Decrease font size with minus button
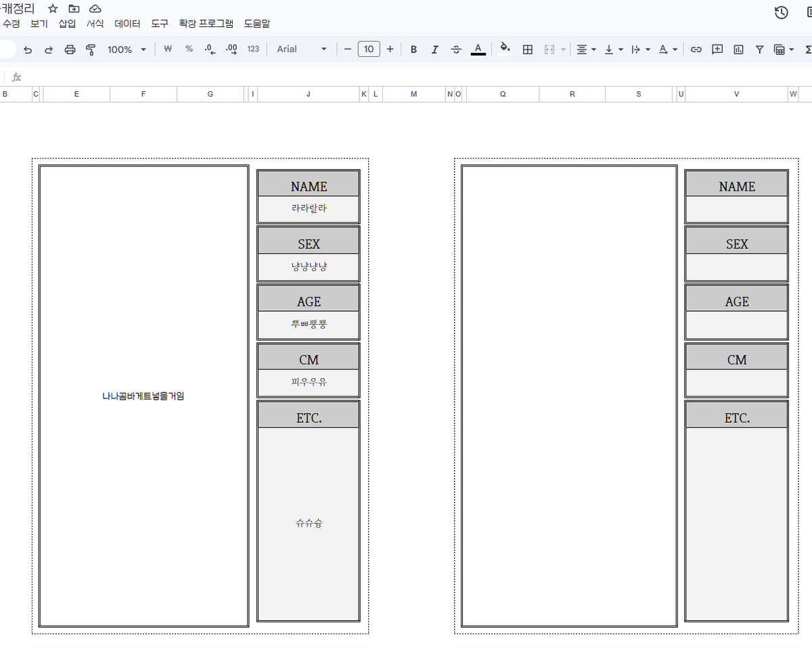Viewport: 812px width, 648px height. point(348,49)
